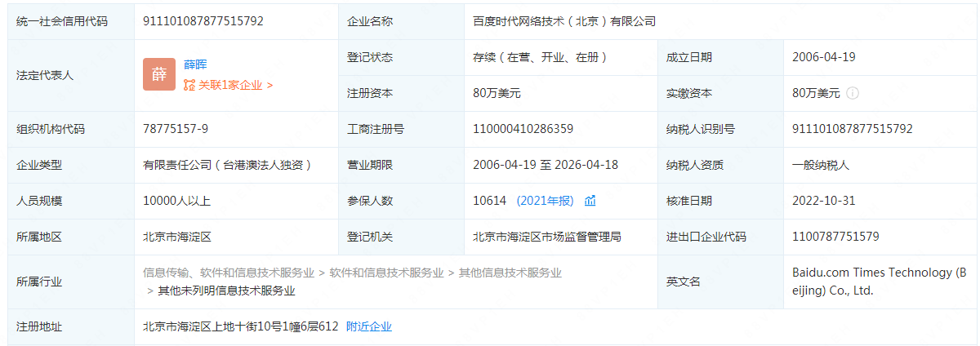This screenshot has width=980, height=346.
Task: Click the 组织机构代码 label cell
Action: pos(71,129)
